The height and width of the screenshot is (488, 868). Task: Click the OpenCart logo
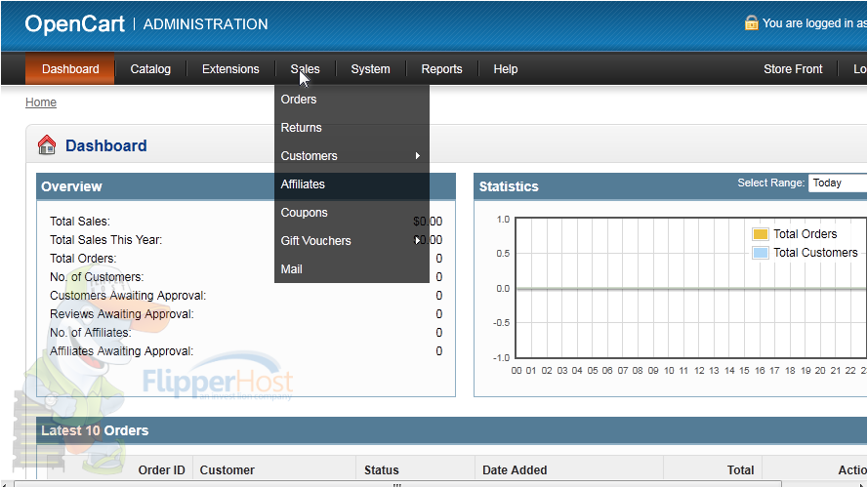tap(75, 23)
